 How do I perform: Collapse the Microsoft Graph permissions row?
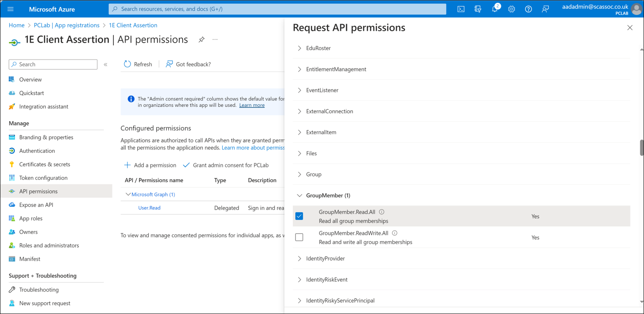[128, 194]
